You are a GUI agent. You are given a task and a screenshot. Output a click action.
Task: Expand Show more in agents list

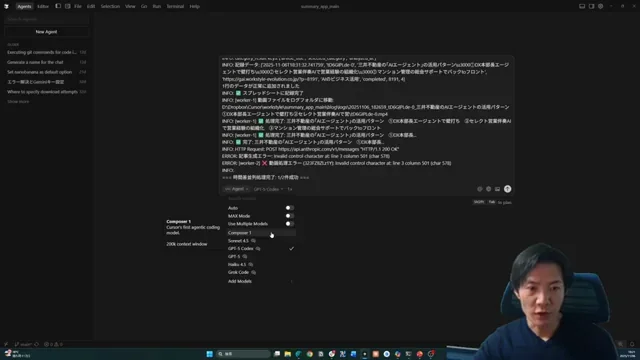tap(18, 102)
